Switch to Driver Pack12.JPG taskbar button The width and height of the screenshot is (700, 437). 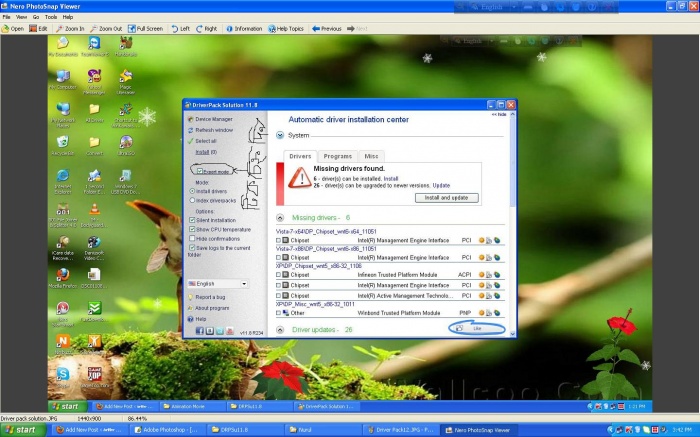pyautogui.click(x=400, y=430)
